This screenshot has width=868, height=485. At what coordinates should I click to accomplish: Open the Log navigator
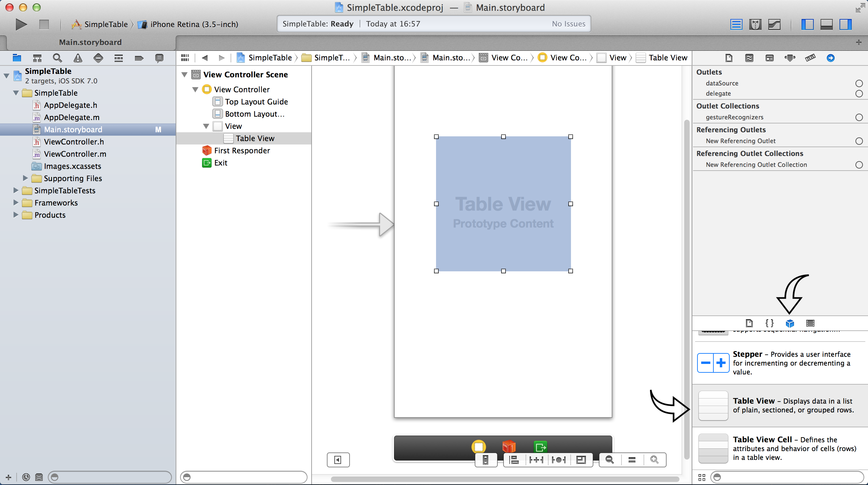159,58
